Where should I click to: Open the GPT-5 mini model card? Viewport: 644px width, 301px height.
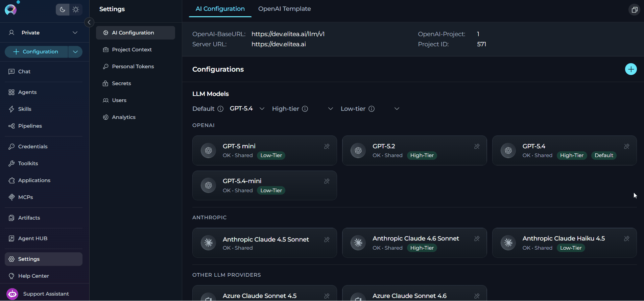click(265, 151)
